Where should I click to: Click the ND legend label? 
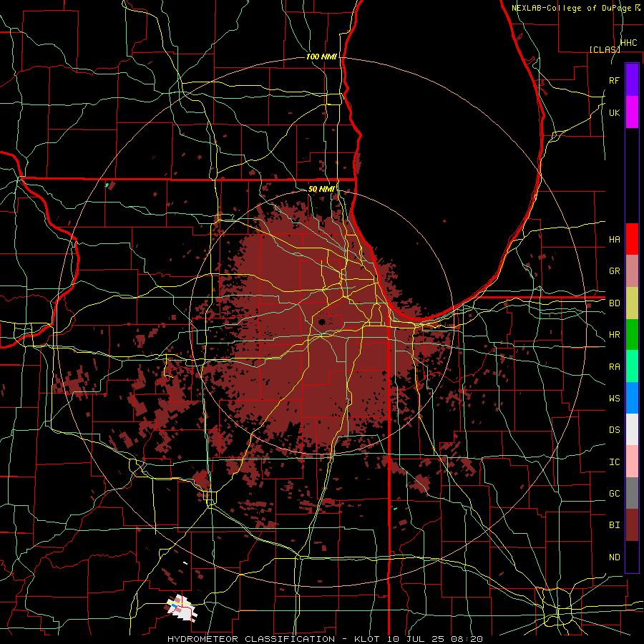click(x=614, y=557)
